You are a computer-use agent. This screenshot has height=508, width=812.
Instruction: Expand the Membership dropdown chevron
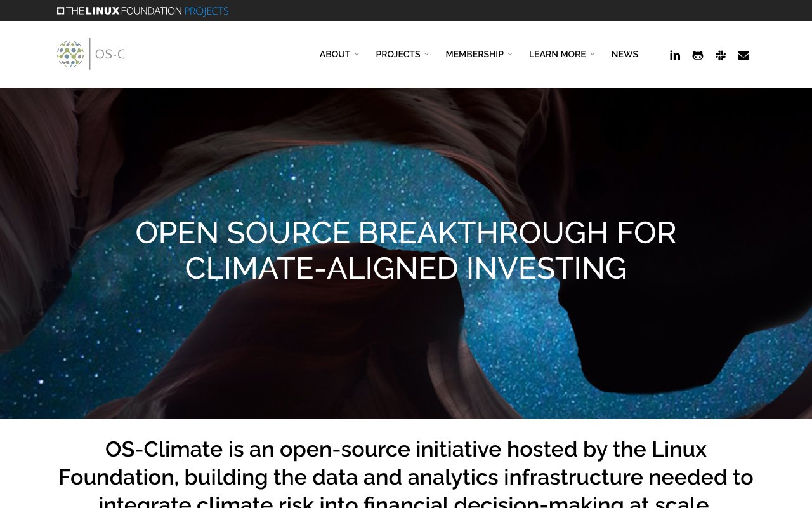(510, 55)
